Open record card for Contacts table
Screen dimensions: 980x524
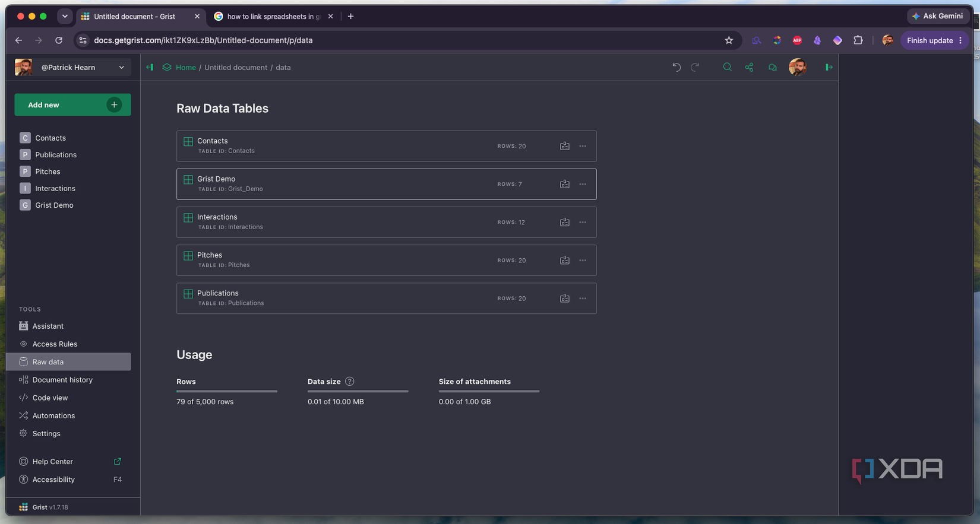564,146
